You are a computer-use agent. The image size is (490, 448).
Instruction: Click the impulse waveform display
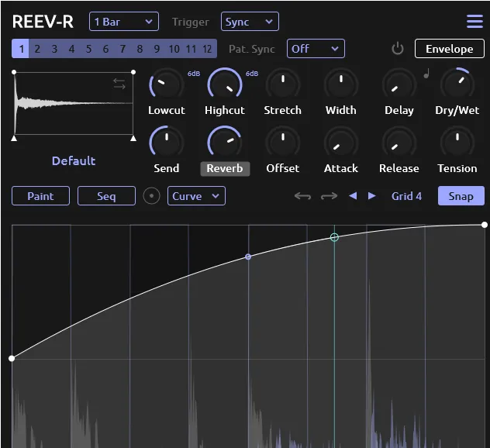pyautogui.click(x=74, y=103)
